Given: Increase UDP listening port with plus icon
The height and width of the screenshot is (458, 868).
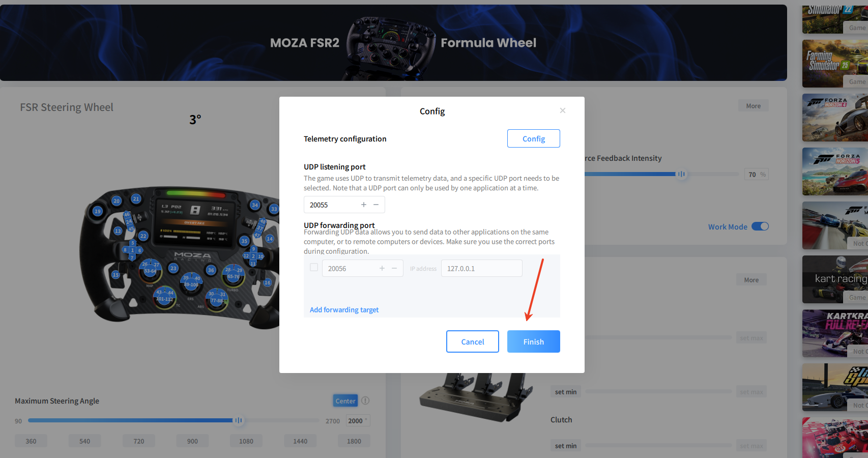Looking at the screenshot, I should pyautogui.click(x=363, y=205).
